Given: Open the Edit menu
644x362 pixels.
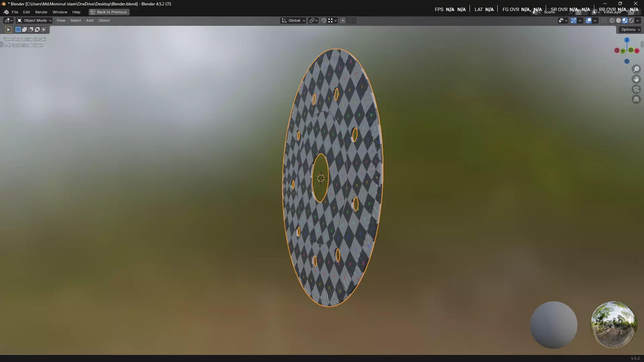Looking at the screenshot, I should point(26,12).
